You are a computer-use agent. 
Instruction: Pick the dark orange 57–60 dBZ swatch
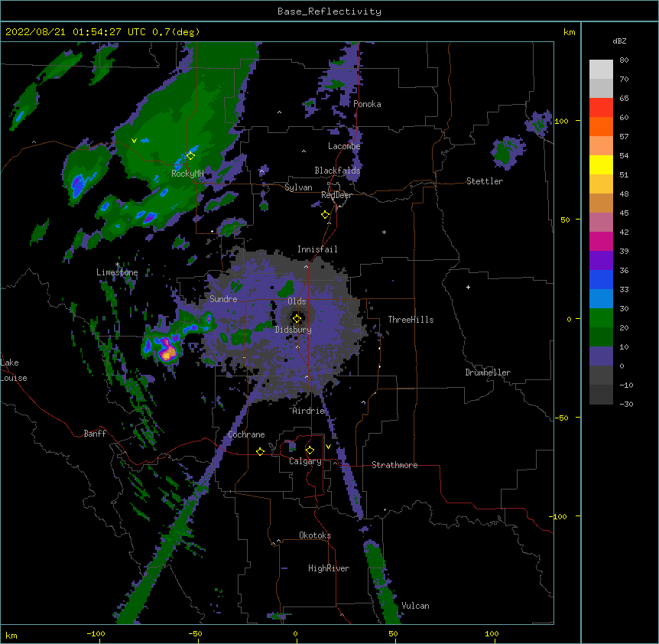point(601,126)
